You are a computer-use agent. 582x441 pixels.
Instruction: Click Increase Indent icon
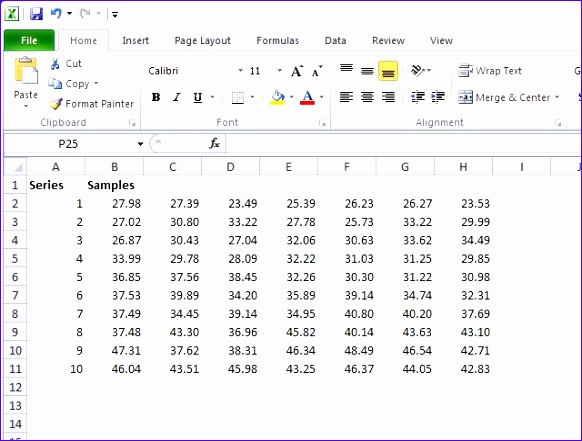click(x=438, y=97)
